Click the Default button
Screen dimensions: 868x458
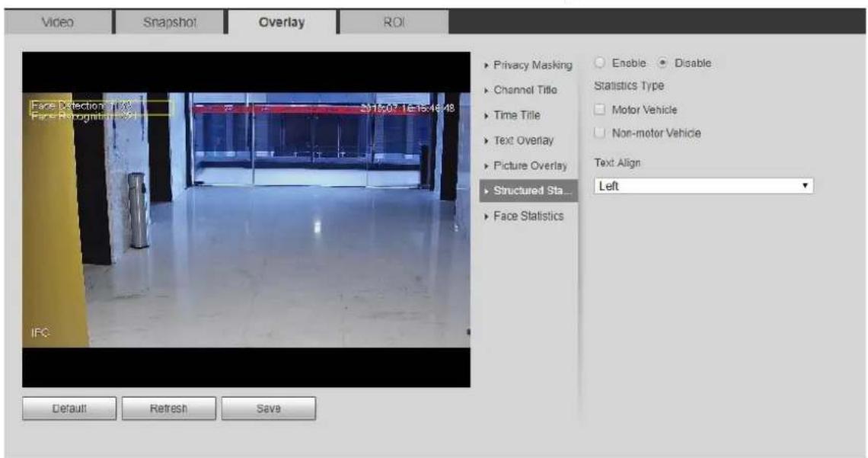(69, 408)
